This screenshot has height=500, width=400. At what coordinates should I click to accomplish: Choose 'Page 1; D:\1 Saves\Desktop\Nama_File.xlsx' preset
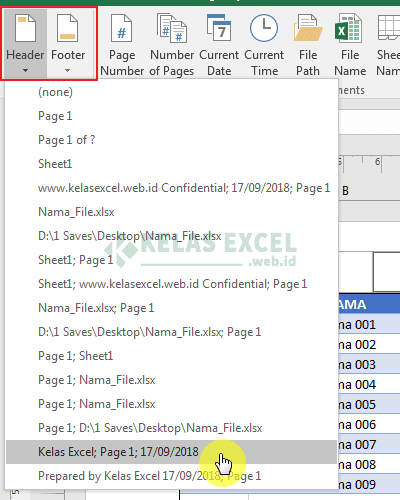[x=172, y=428]
